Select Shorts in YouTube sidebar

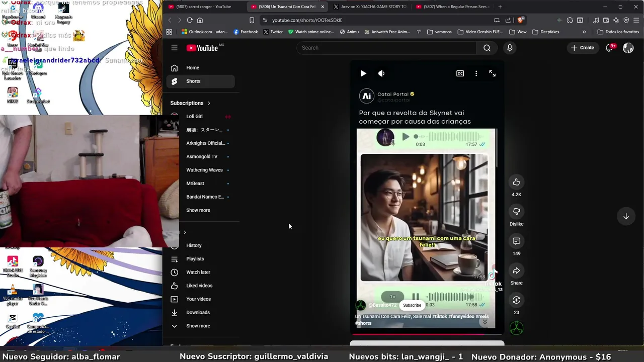point(200,81)
